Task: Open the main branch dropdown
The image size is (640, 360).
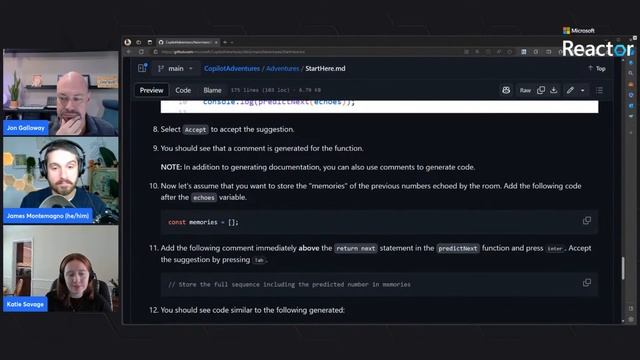Action: (176, 69)
